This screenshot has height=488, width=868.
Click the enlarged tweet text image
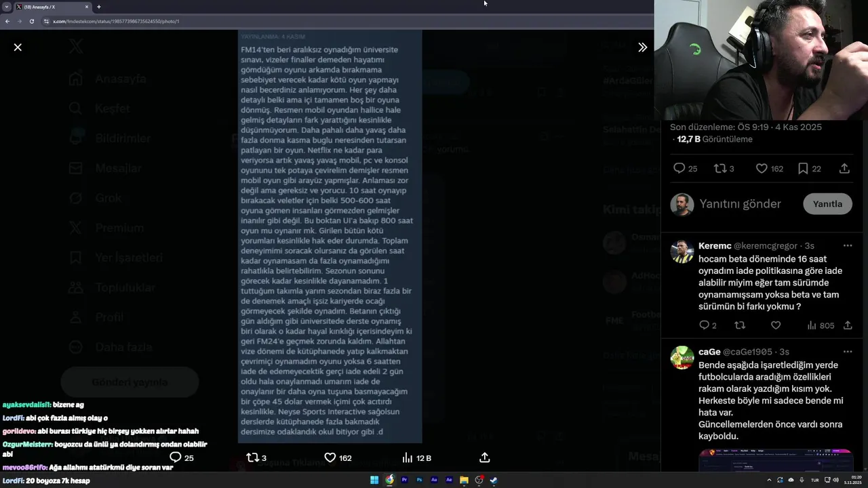pyautogui.click(x=330, y=236)
